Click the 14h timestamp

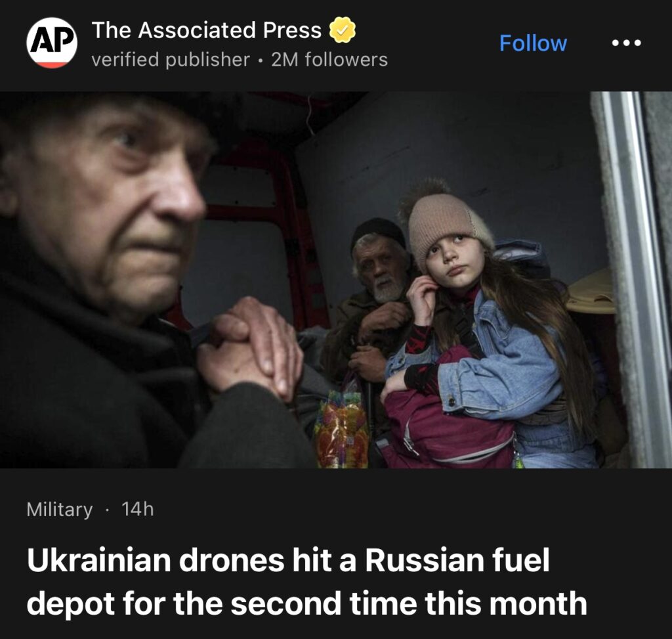[138, 509]
